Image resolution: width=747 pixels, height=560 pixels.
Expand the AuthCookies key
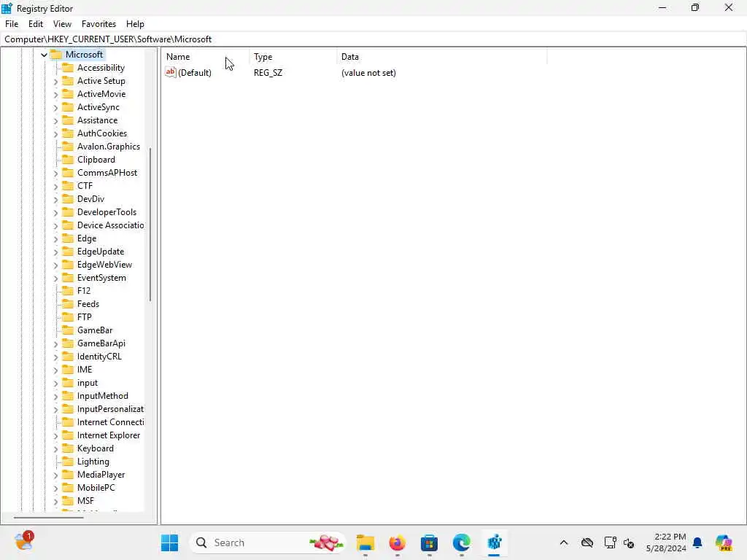55,134
